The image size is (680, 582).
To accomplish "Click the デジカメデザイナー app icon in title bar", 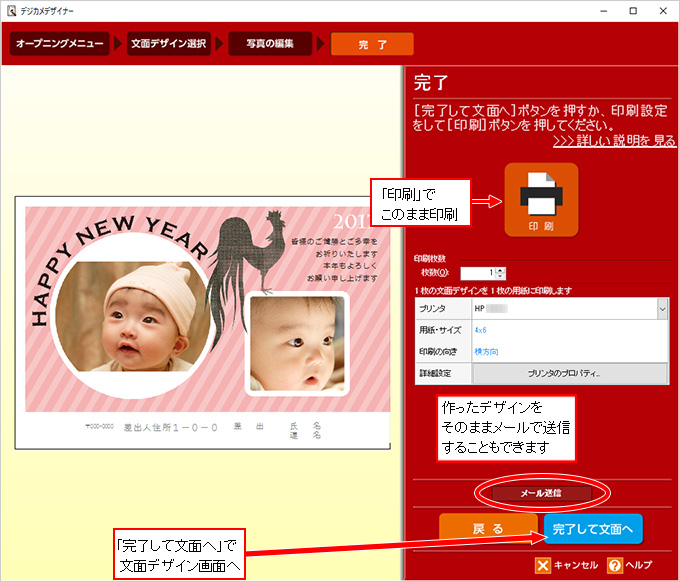I will point(12,11).
